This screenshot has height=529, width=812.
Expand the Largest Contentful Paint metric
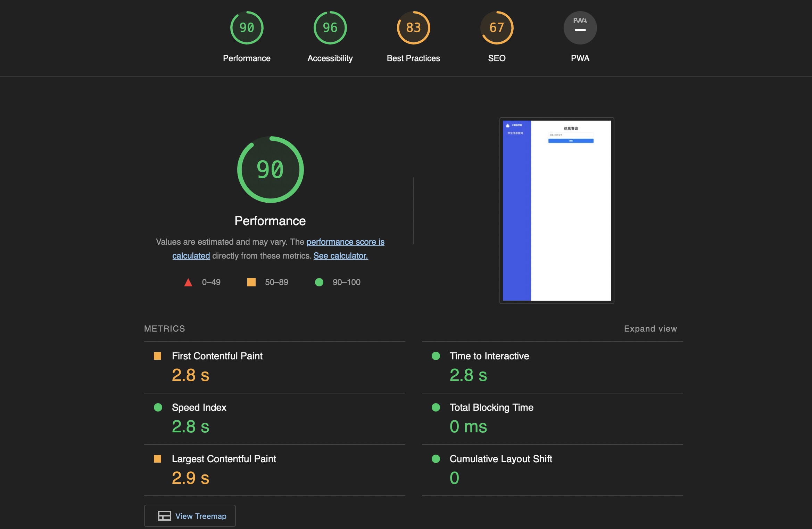coord(224,459)
